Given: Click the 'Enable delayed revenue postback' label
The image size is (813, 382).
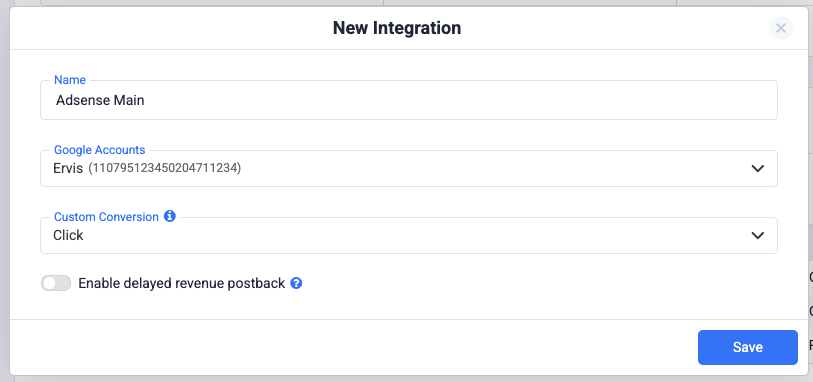Looking at the screenshot, I should pyautogui.click(x=181, y=284).
